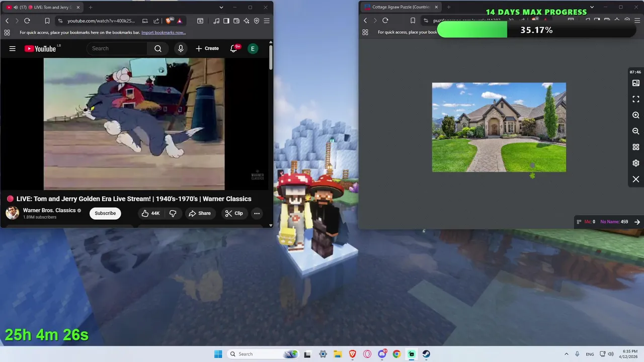Dislike the Tom and Jerry video
Image resolution: width=644 pixels, height=362 pixels.
pyautogui.click(x=173, y=213)
